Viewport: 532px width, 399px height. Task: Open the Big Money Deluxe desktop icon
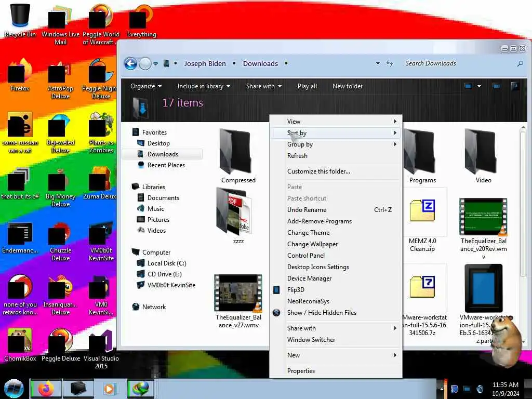point(60,187)
